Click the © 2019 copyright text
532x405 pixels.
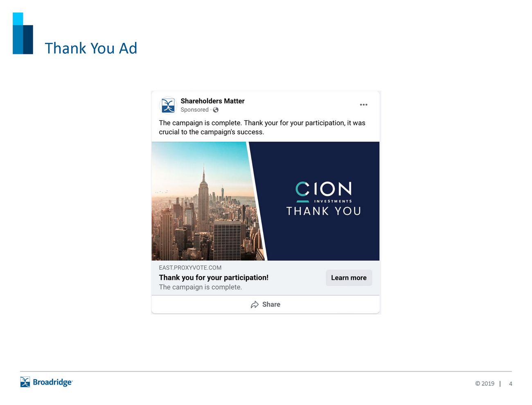(x=485, y=384)
